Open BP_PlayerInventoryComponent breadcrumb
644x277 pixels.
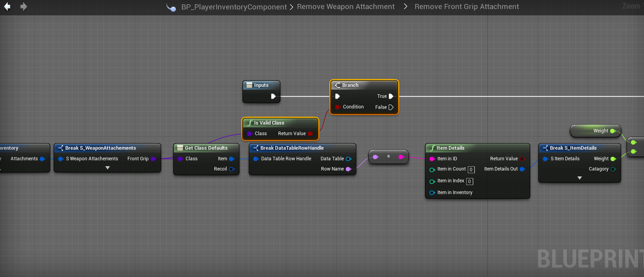point(234,7)
